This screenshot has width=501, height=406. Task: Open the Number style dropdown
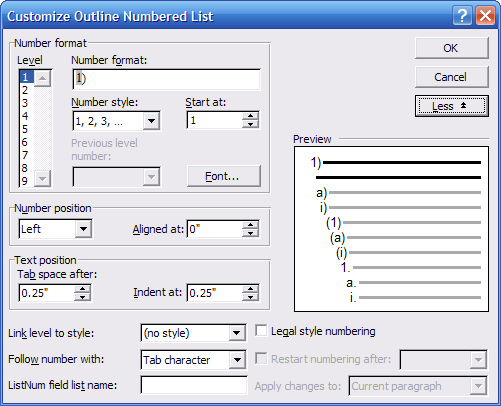151,121
